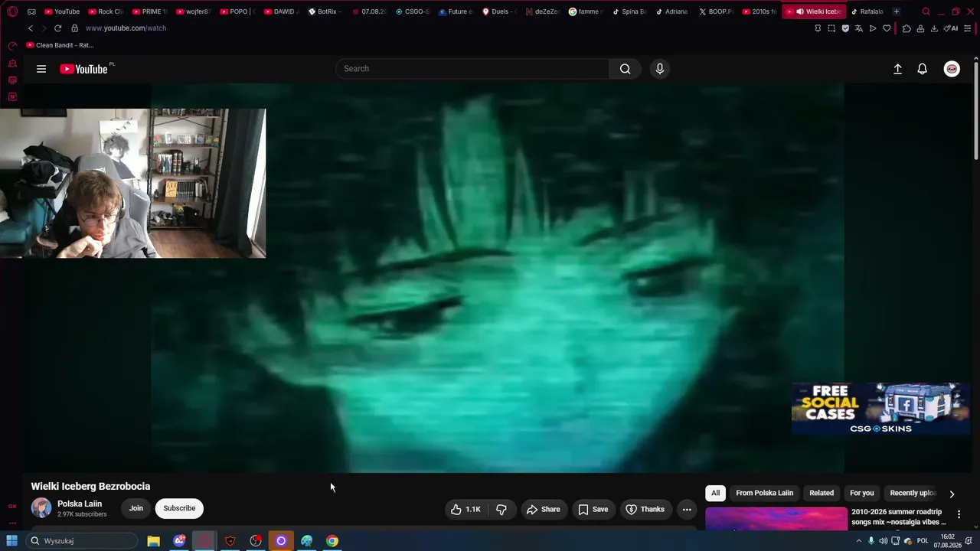Open the browser tab search magnifier

point(926,11)
